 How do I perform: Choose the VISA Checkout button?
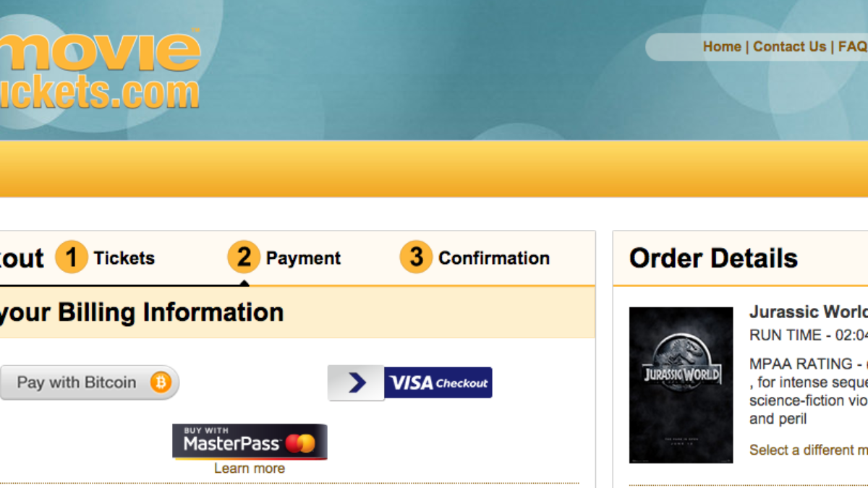pos(410,382)
